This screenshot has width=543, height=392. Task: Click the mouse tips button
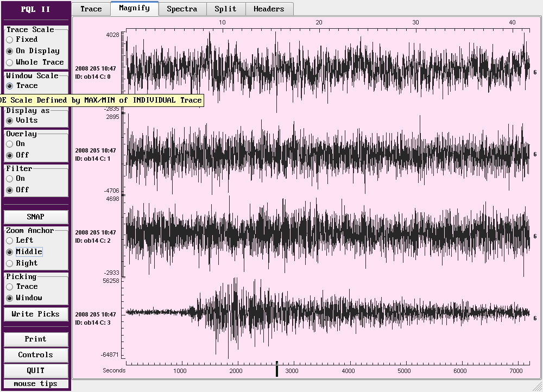[36, 384]
